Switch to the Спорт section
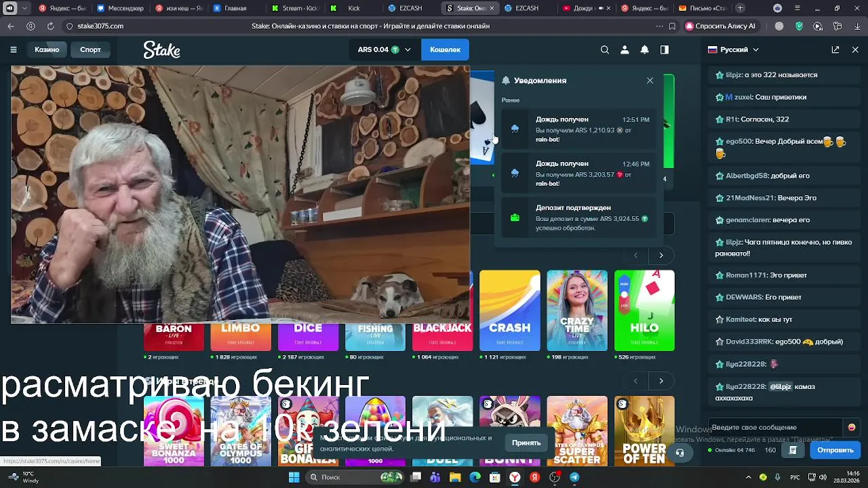This screenshot has height=488, width=868. coord(90,49)
